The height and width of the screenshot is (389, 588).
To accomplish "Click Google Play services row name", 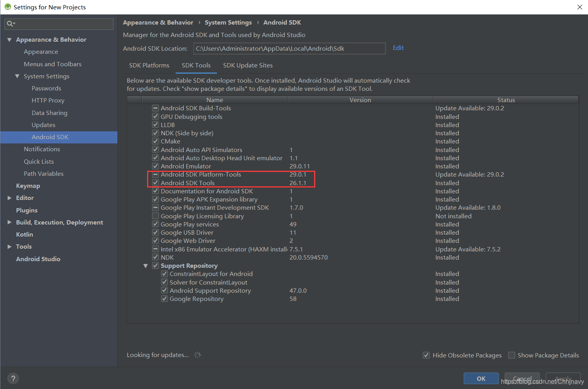I will [190, 224].
